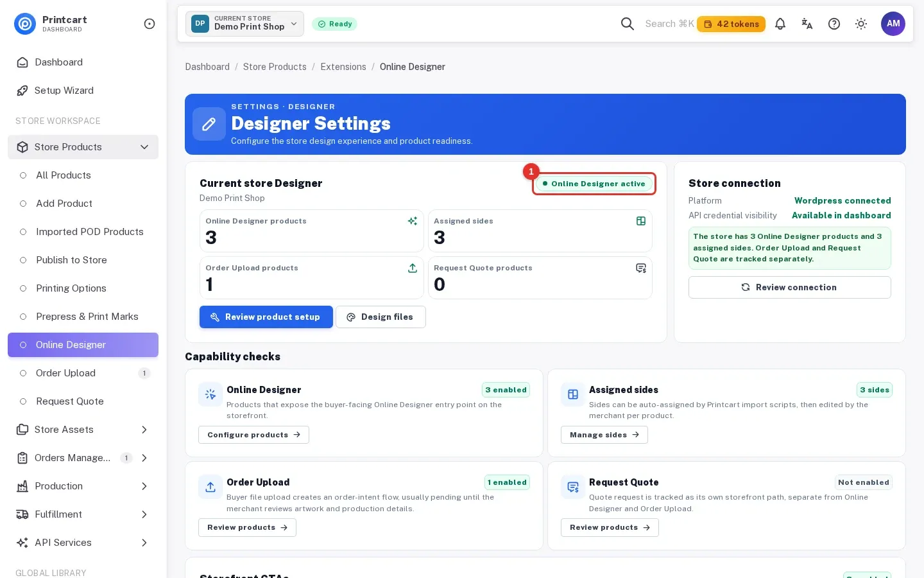Open the help question-mark icon
Viewport: 924px width, 578px height.
tap(834, 24)
